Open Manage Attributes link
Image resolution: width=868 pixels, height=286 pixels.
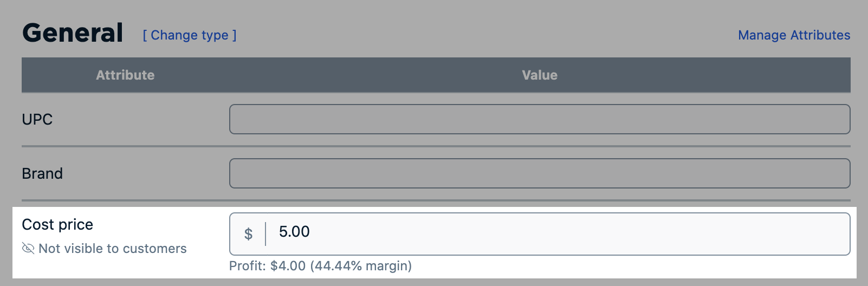click(x=794, y=35)
